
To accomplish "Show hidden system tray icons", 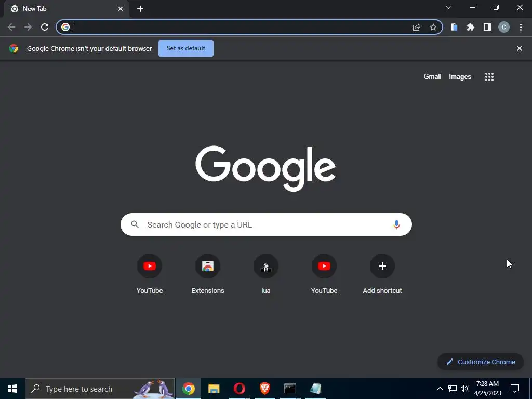I will pyautogui.click(x=440, y=389).
